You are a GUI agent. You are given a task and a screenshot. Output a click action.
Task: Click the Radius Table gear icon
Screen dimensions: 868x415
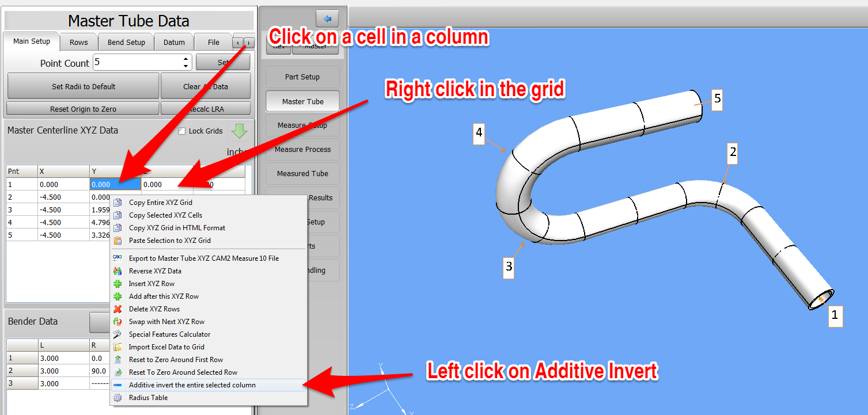(117, 398)
